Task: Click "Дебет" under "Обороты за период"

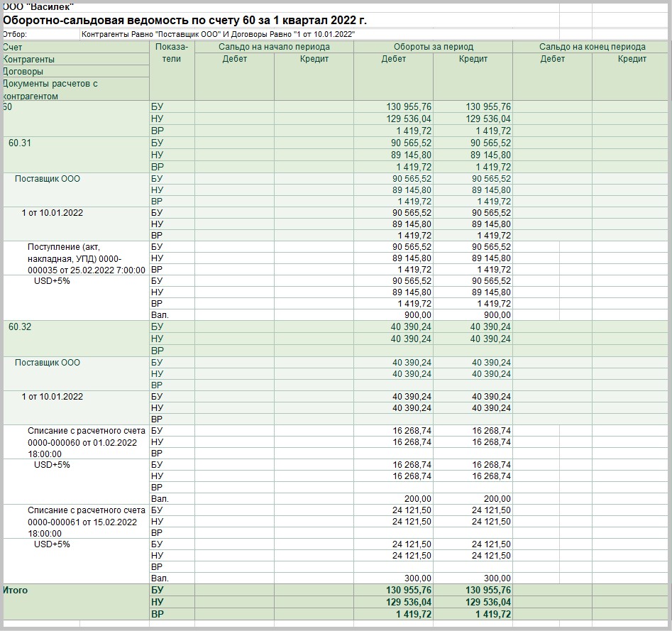Action: click(393, 59)
